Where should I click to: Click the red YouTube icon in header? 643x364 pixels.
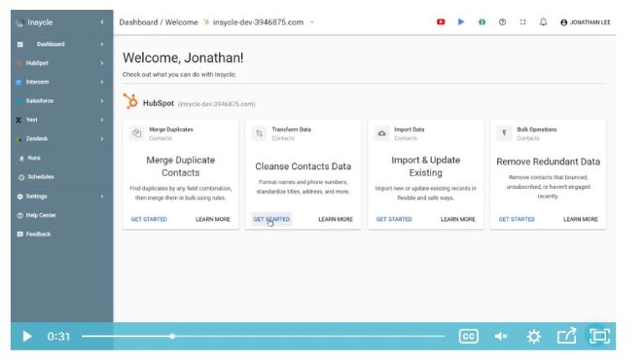pos(440,23)
